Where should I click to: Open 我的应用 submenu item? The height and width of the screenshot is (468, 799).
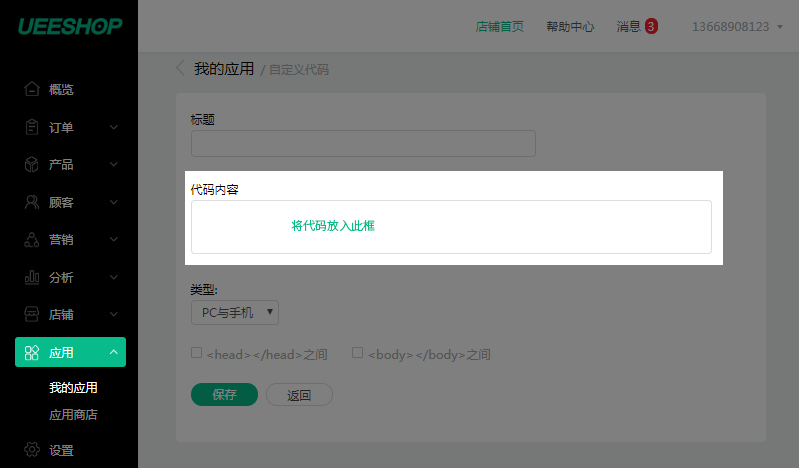click(x=73, y=387)
